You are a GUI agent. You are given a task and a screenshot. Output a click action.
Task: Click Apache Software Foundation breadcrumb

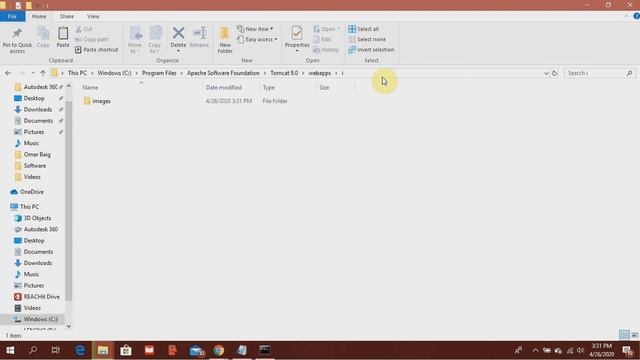click(x=223, y=73)
